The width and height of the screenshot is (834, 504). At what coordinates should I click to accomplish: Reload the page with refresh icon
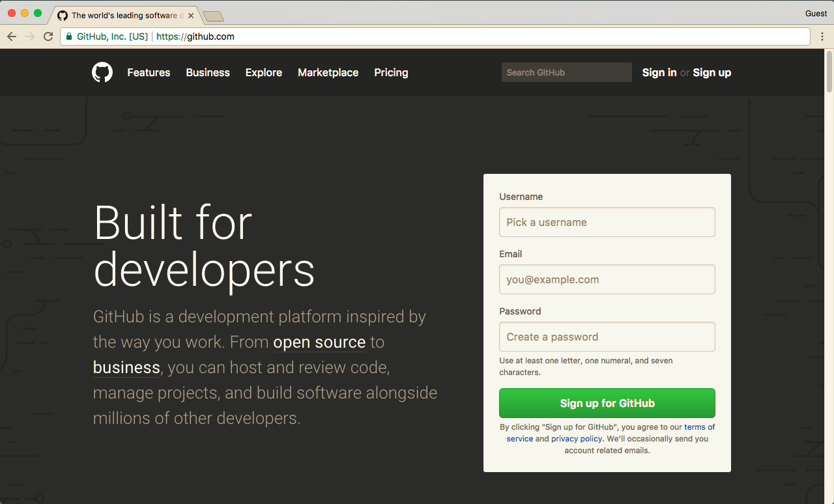48,36
